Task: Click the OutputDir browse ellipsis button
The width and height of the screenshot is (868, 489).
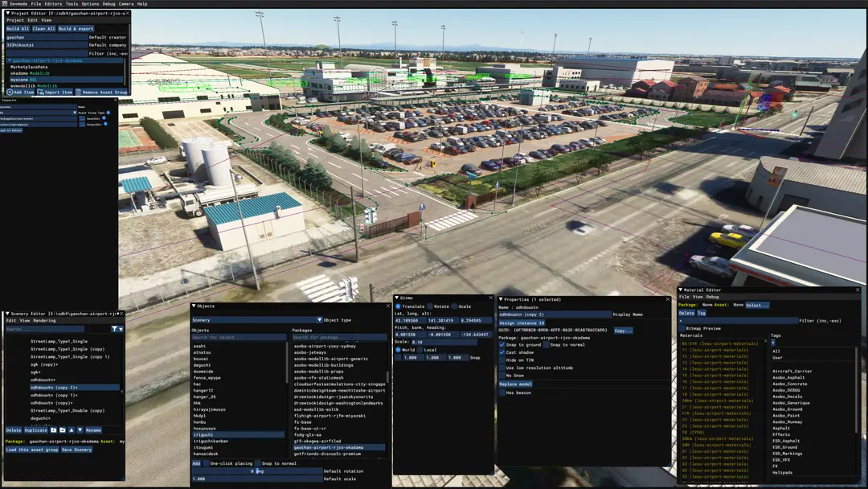Action: pyautogui.click(x=82, y=124)
